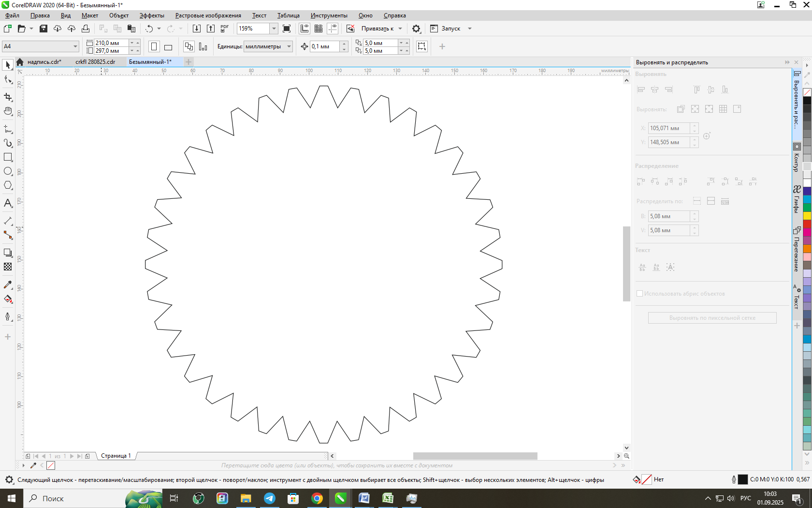812x508 pixels.
Task: Click the Запуск button
Action: point(450,29)
